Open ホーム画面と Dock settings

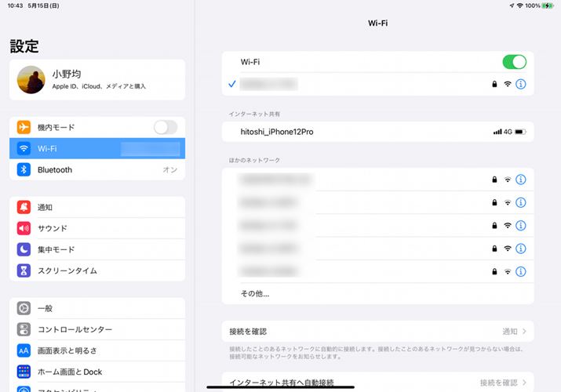tap(97, 372)
